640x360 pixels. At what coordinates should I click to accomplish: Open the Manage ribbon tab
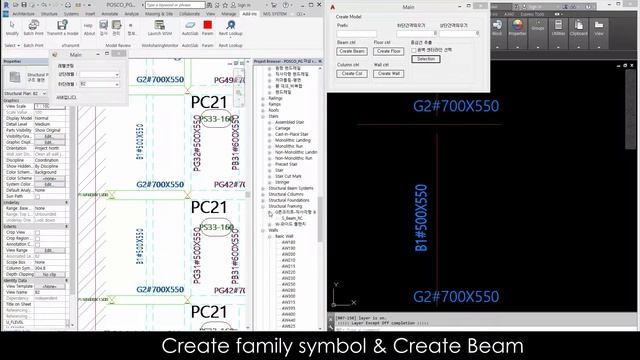click(x=229, y=14)
